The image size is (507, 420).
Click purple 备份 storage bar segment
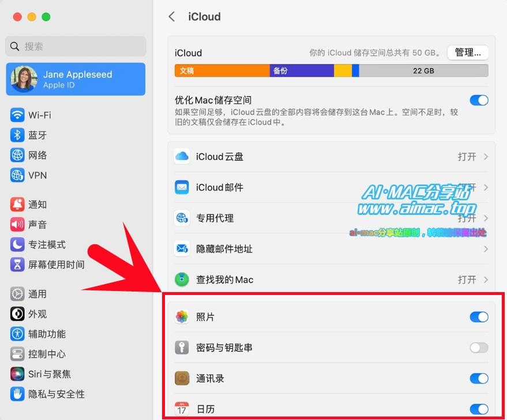[x=302, y=70]
